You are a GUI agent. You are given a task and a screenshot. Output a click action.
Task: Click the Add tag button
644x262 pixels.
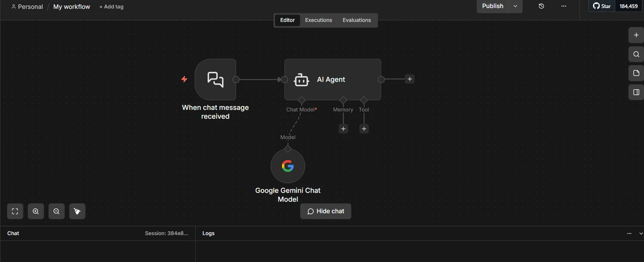111,7
